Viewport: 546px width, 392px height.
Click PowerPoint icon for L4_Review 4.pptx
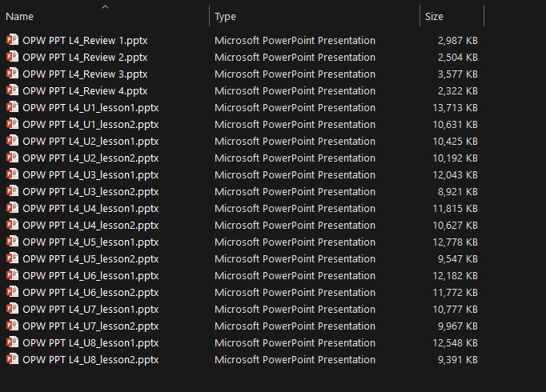(13, 90)
